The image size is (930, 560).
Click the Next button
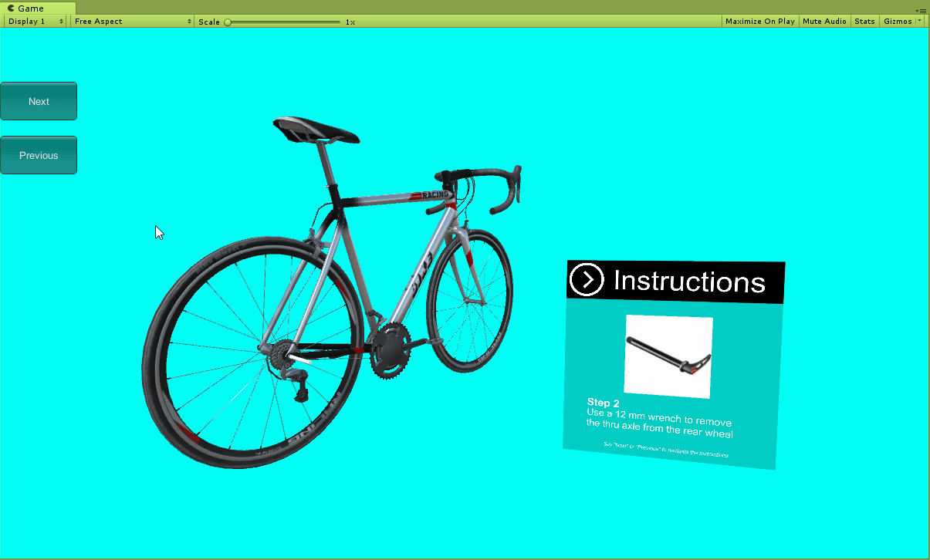[39, 101]
